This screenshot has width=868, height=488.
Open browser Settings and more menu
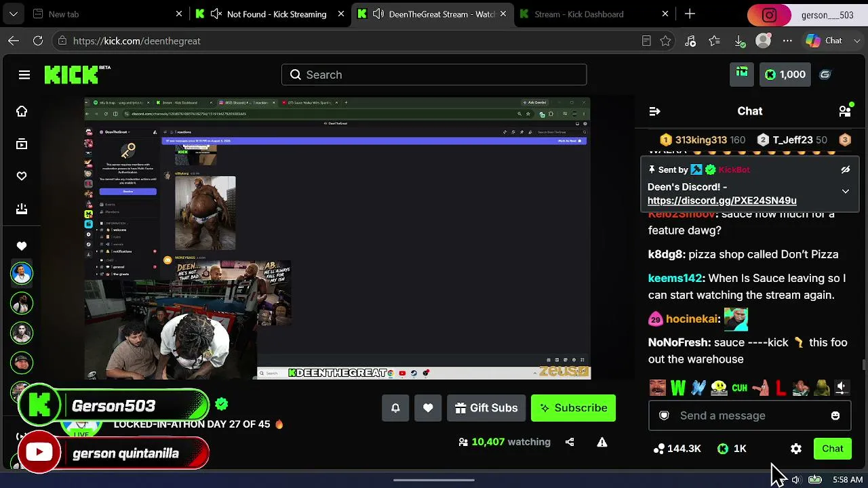tap(787, 41)
